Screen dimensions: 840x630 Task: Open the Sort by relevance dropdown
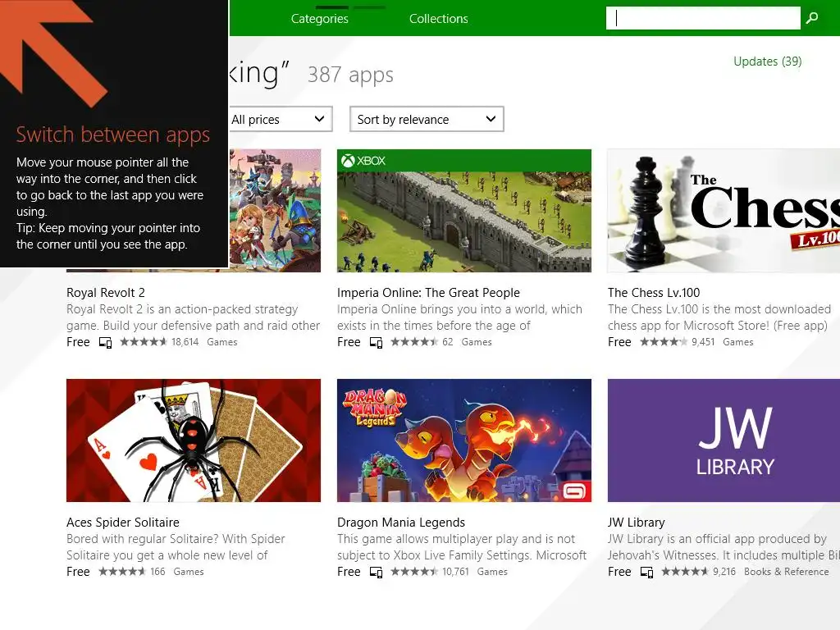(x=427, y=119)
